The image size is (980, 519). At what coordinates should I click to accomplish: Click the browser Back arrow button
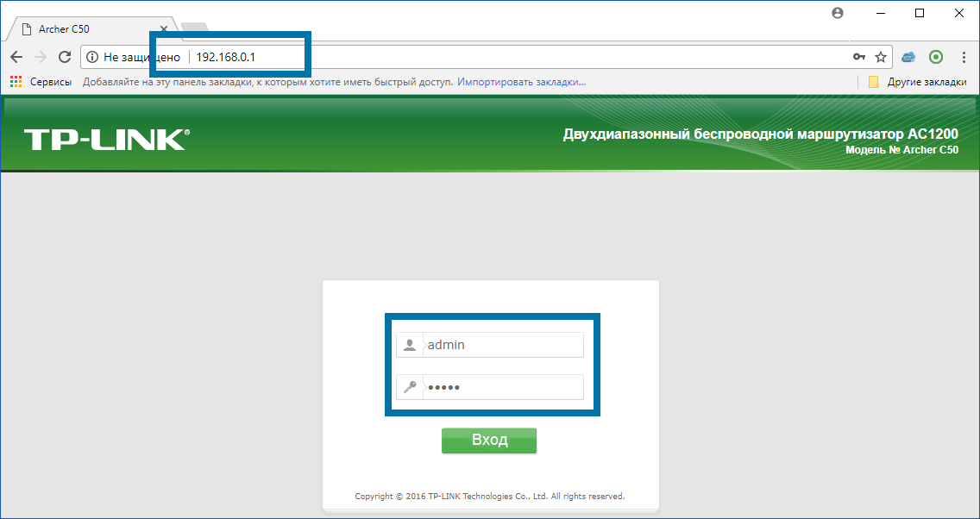[16, 57]
